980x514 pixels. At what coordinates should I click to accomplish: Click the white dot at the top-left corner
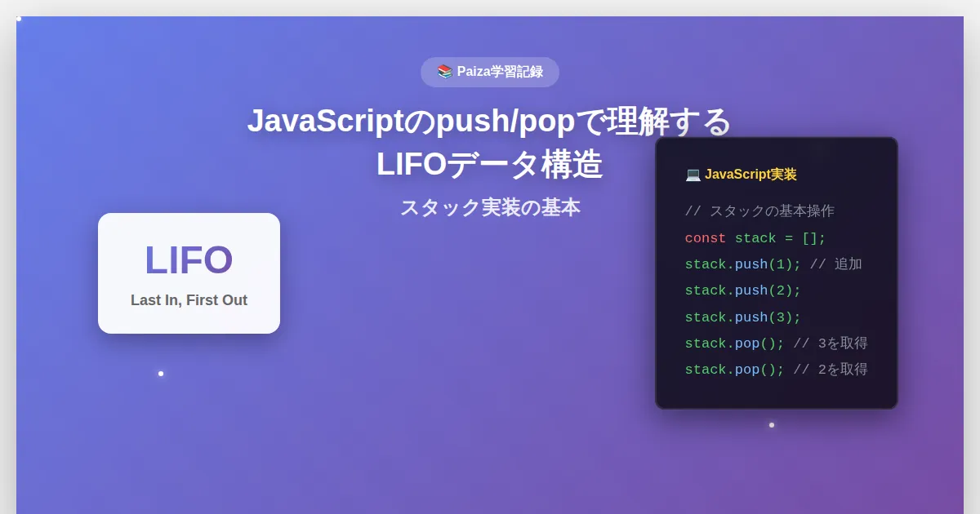point(19,18)
